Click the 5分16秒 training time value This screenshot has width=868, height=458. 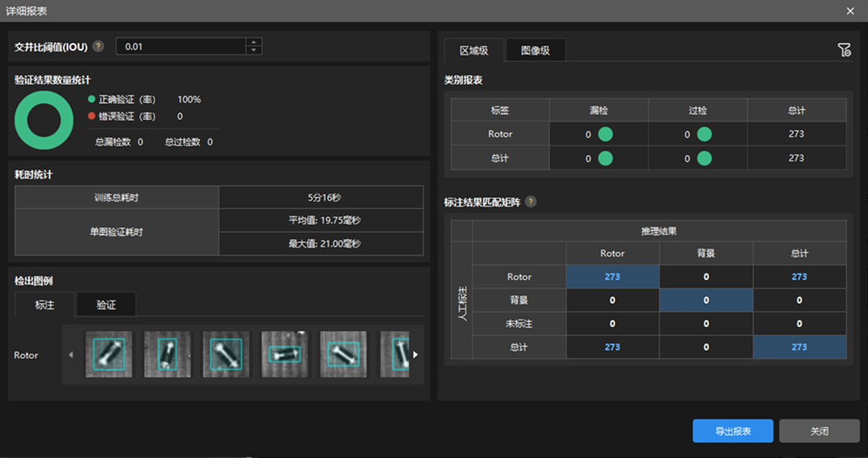[324, 197]
